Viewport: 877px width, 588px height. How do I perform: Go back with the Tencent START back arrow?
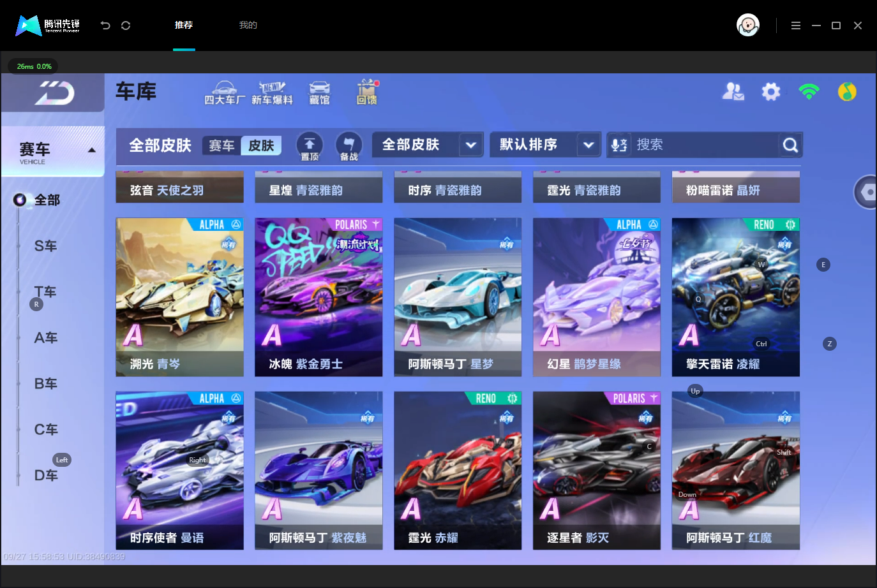click(x=105, y=26)
